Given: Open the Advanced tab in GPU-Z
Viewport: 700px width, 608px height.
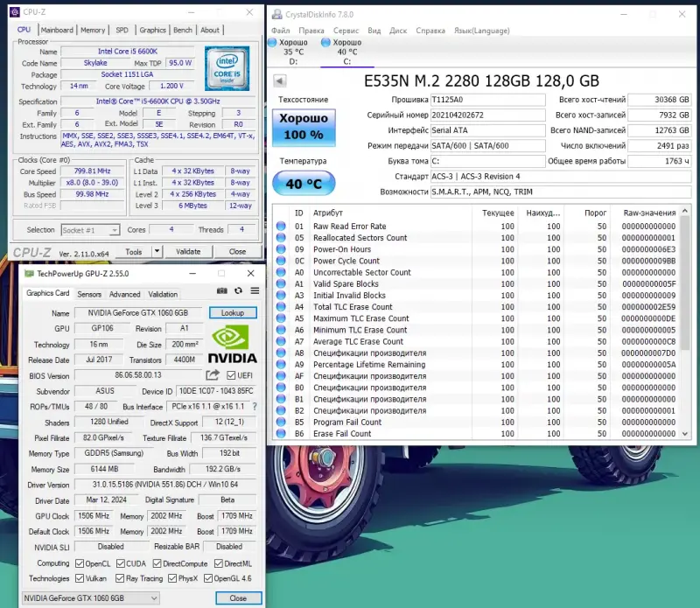Looking at the screenshot, I should click(124, 294).
